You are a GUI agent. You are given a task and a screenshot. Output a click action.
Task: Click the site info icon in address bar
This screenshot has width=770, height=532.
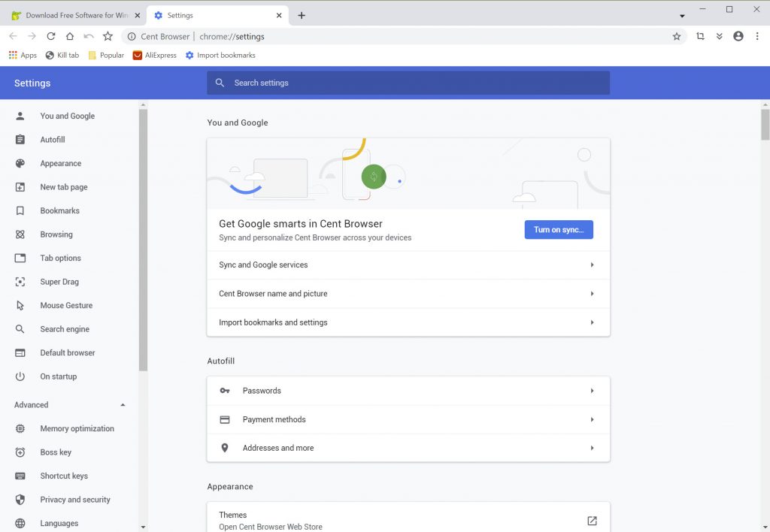click(x=132, y=36)
